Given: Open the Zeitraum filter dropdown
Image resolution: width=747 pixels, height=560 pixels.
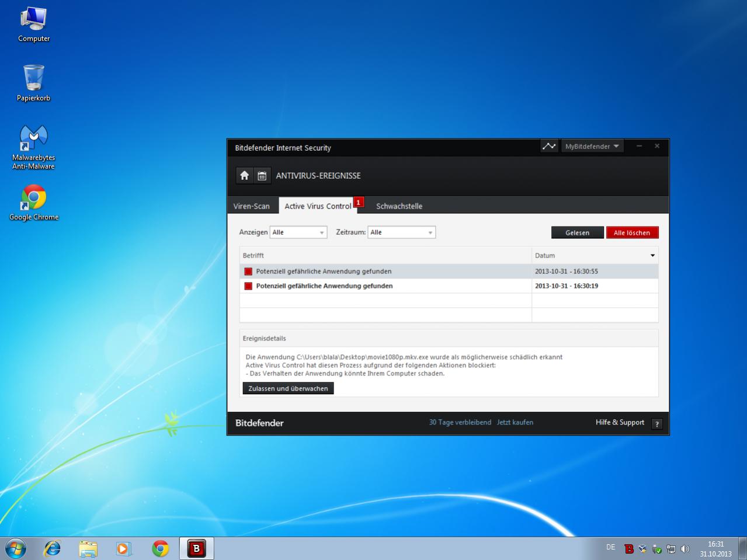Looking at the screenshot, I should pyautogui.click(x=402, y=232).
